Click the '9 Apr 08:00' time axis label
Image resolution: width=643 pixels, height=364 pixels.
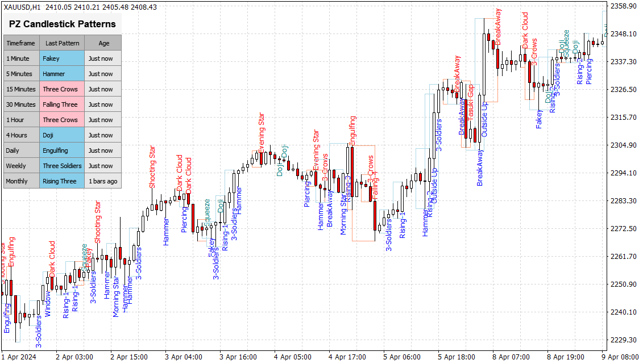pos(620,357)
